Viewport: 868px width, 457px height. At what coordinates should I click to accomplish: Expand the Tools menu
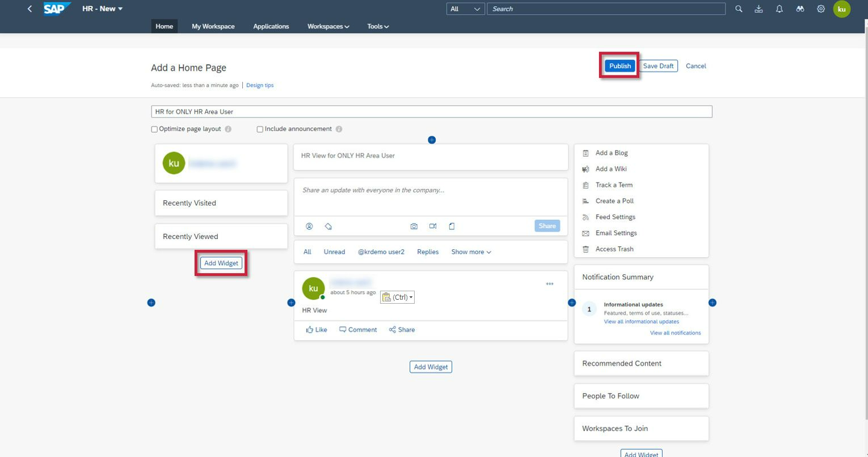click(378, 26)
